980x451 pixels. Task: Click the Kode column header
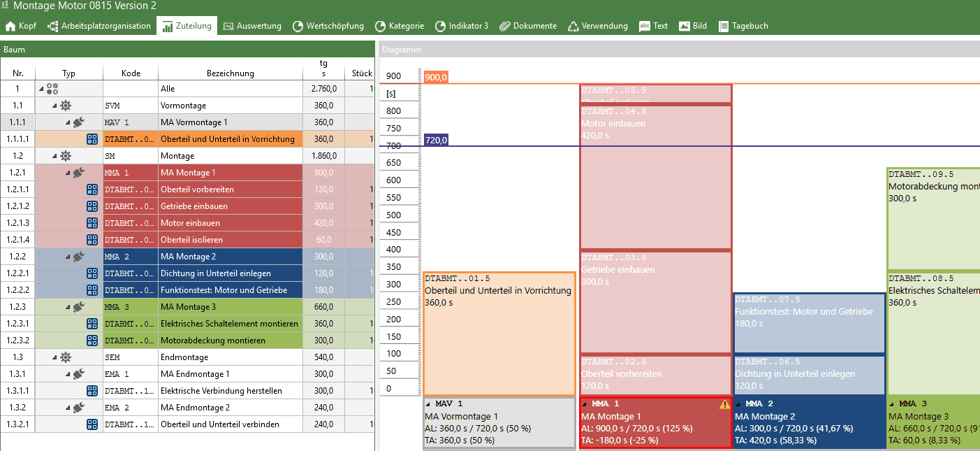click(x=131, y=73)
